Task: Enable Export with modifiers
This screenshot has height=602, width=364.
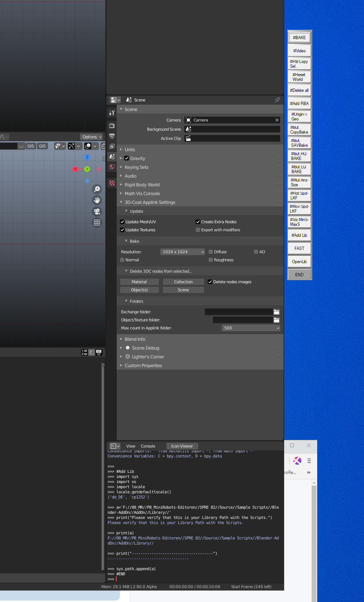Action: pyautogui.click(x=198, y=230)
